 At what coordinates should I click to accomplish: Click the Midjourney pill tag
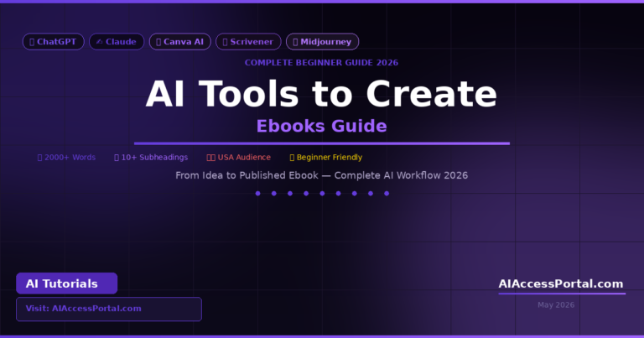click(x=322, y=41)
